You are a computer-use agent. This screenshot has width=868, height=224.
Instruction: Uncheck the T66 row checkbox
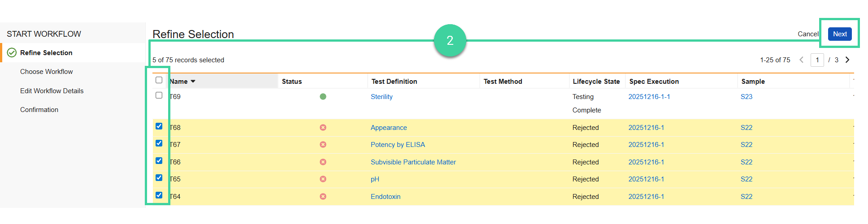[x=159, y=161]
